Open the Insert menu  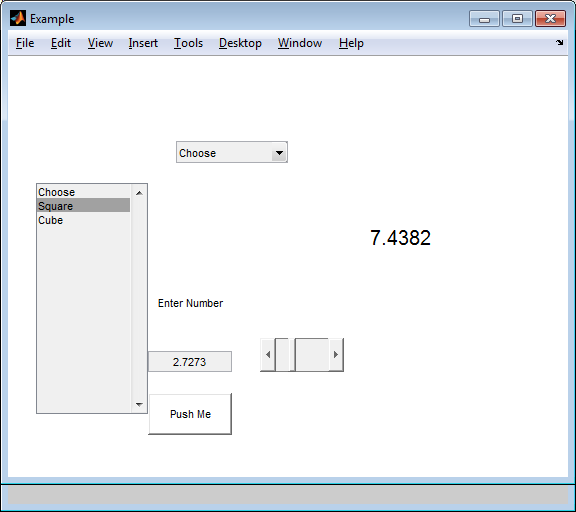(143, 43)
